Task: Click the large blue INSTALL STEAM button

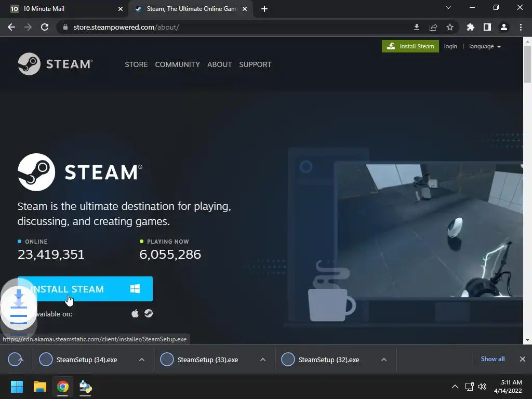Action: tap(85, 289)
